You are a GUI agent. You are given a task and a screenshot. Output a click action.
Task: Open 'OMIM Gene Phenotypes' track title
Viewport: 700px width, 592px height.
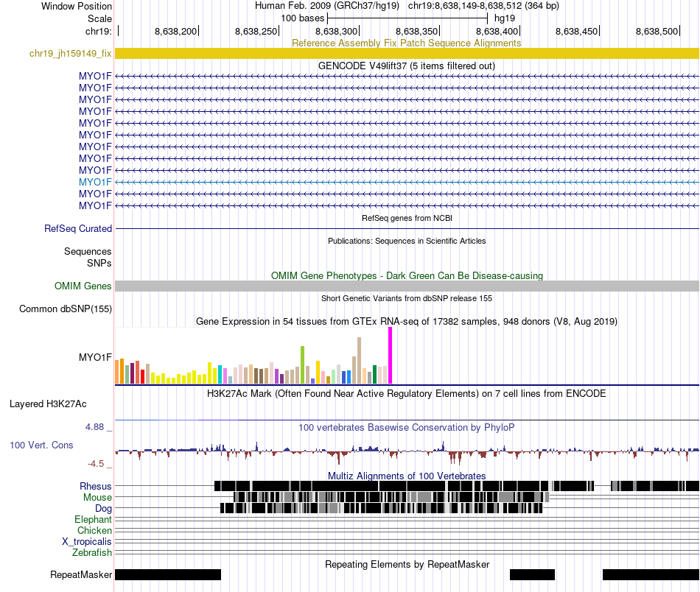[x=407, y=275]
